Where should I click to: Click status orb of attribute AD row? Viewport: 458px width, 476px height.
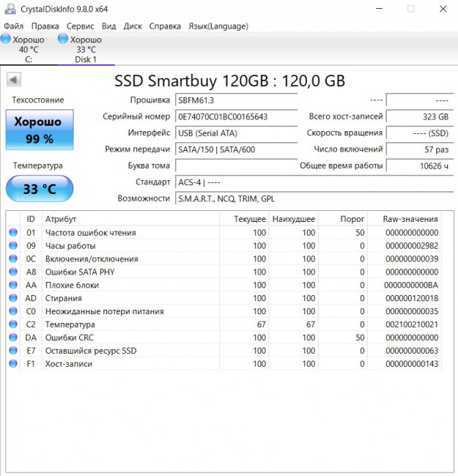click(13, 298)
